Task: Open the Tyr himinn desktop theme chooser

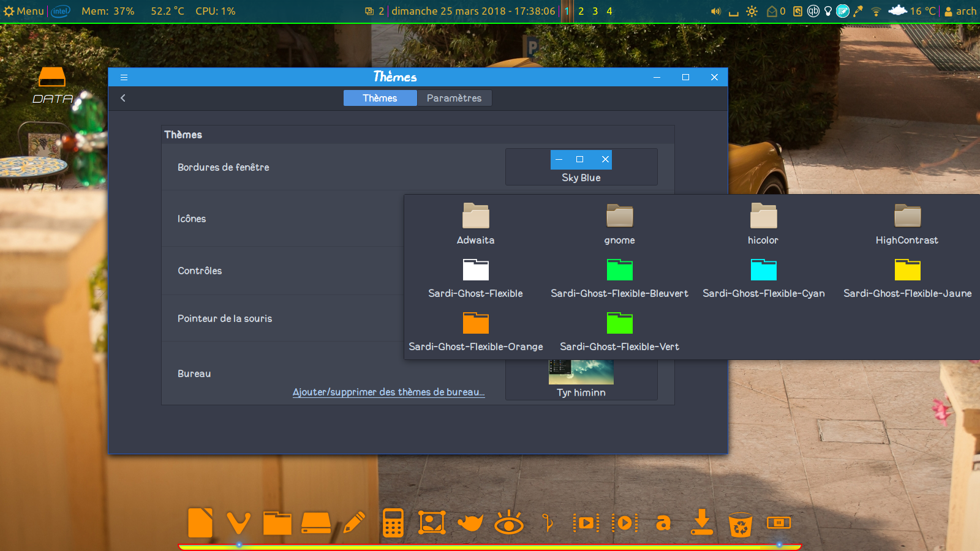Action: [x=581, y=380]
